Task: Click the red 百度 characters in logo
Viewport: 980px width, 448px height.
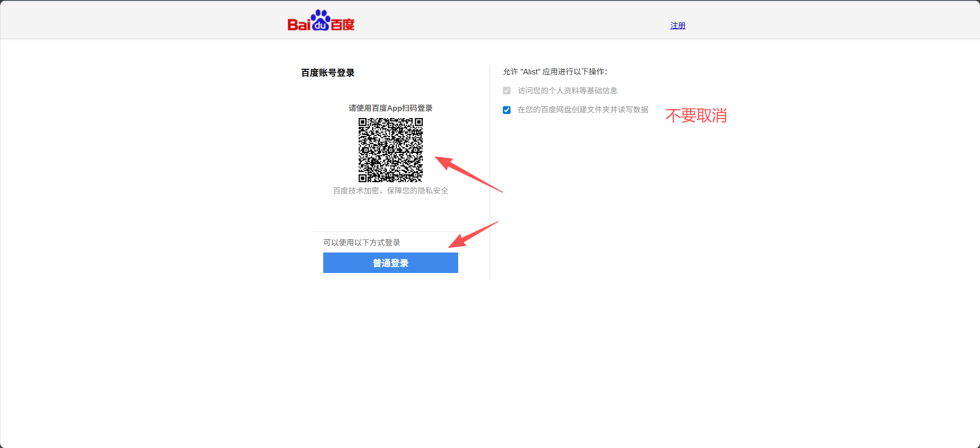Action: point(343,25)
